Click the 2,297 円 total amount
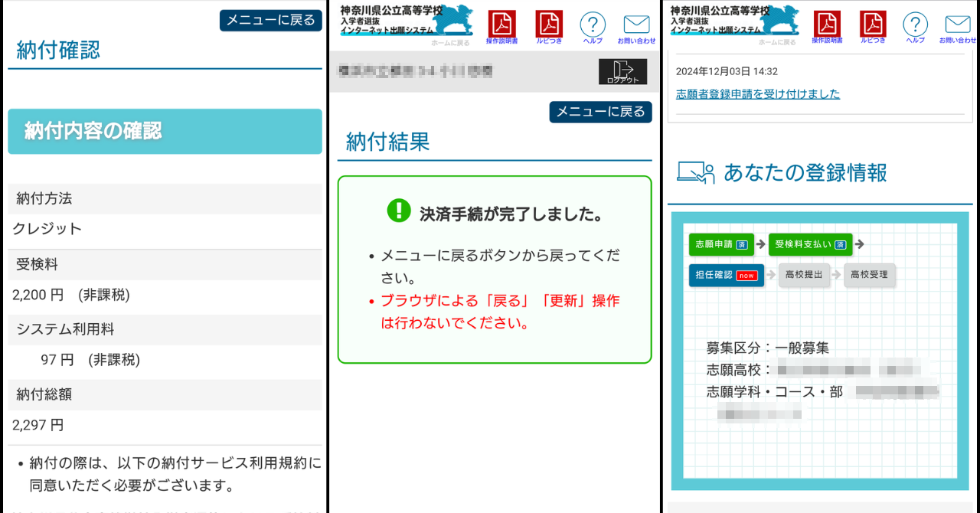 38,425
